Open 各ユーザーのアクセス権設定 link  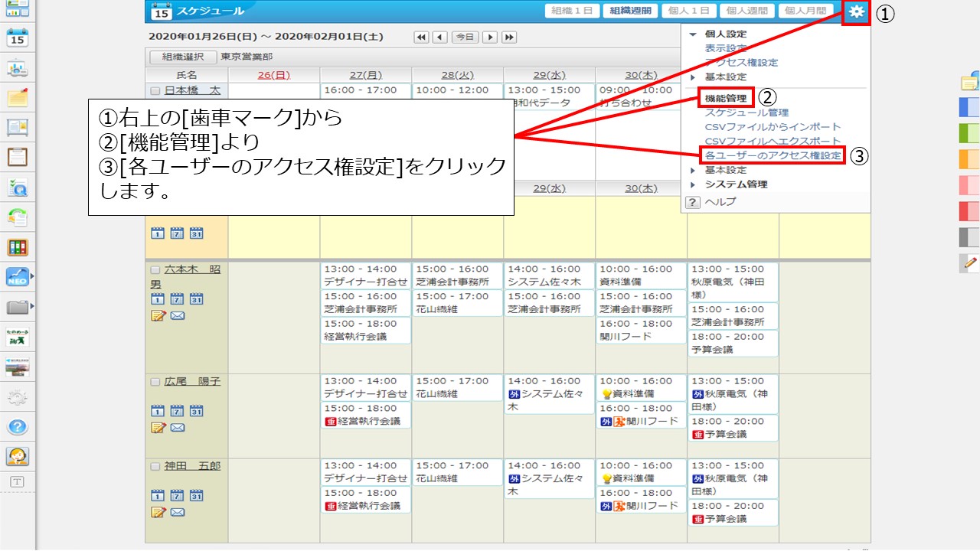[x=773, y=155]
